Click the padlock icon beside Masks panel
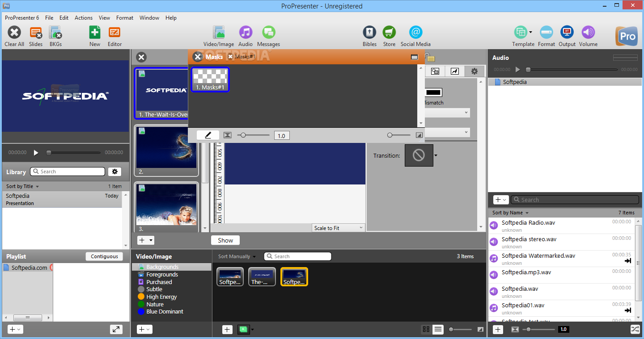The height and width of the screenshot is (339, 644). 429,57
